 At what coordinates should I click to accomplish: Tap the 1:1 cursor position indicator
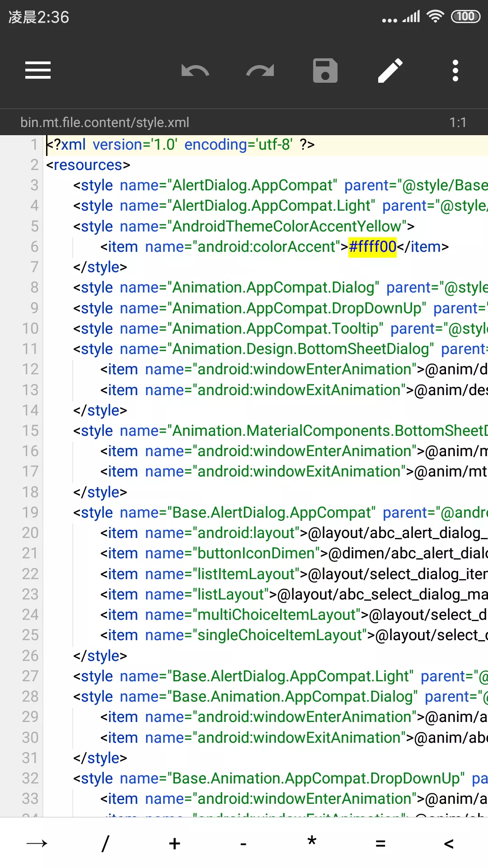457,123
